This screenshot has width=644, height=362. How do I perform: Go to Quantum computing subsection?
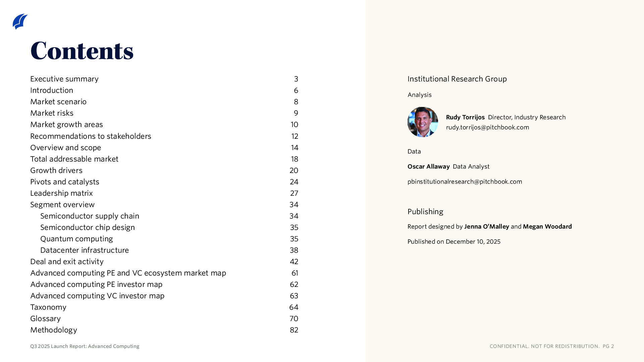coord(76,239)
